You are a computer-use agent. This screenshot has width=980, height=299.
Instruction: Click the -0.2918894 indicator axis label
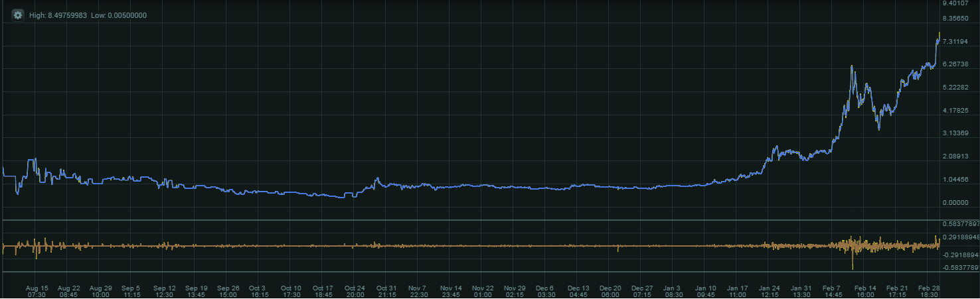pyautogui.click(x=961, y=255)
